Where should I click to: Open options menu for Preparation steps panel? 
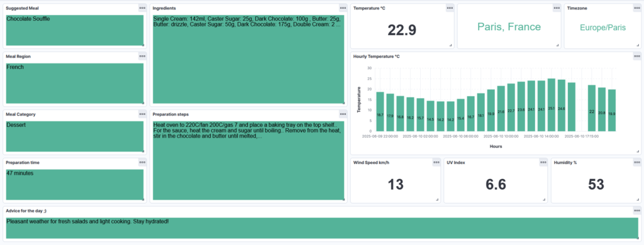(343, 114)
